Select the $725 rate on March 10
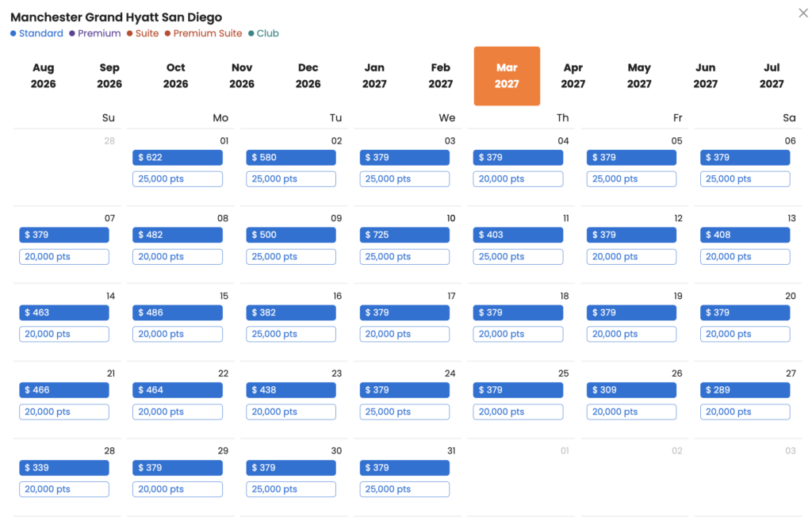Image resolution: width=812 pixels, height=521 pixels. [x=404, y=235]
